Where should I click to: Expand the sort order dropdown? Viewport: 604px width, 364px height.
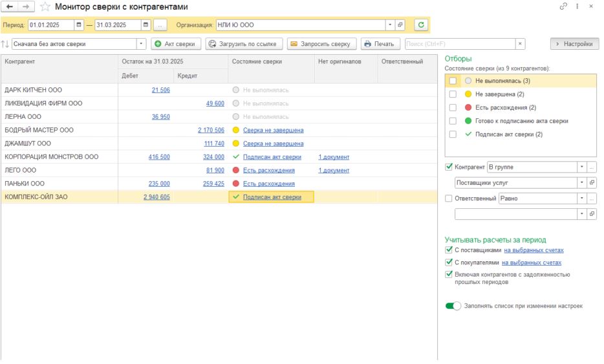coord(141,44)
